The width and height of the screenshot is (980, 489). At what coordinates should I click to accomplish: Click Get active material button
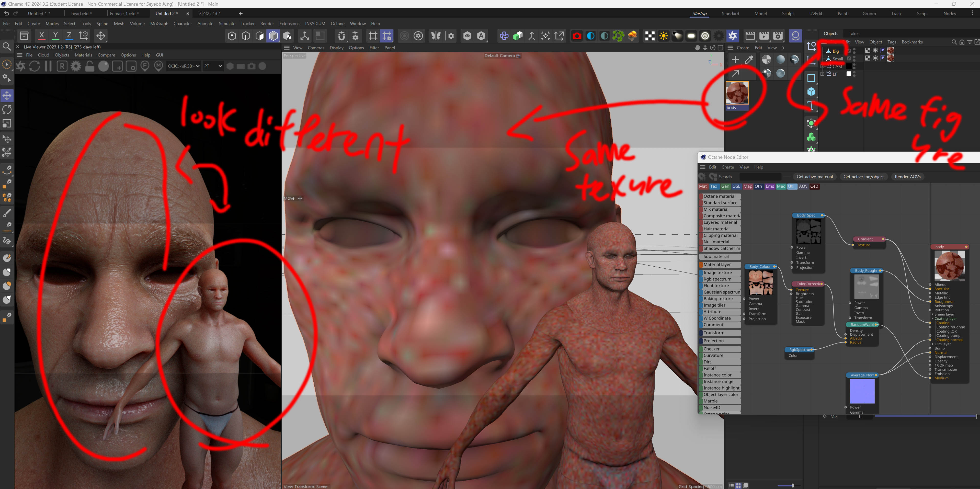pyautogui.click(x=815, y=177)
